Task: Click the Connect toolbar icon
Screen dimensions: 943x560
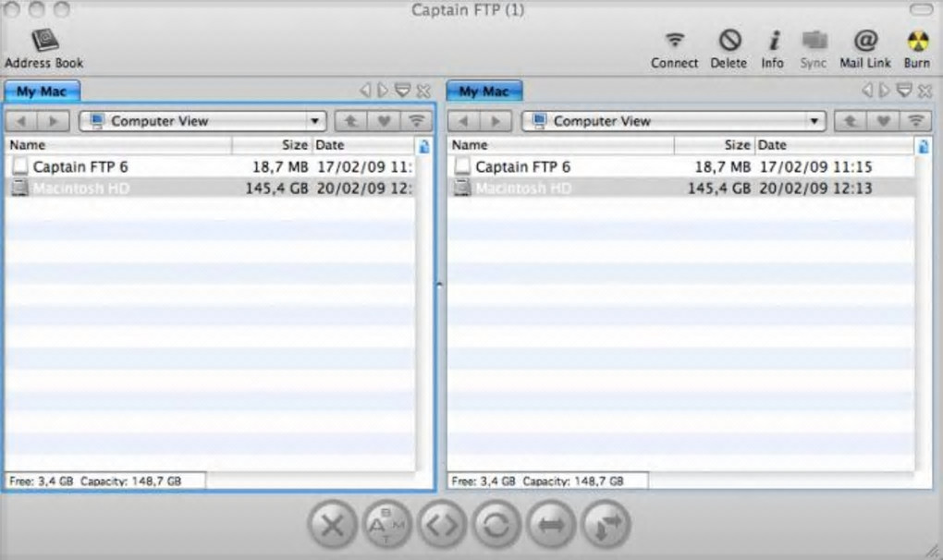Action: [675, 51]
